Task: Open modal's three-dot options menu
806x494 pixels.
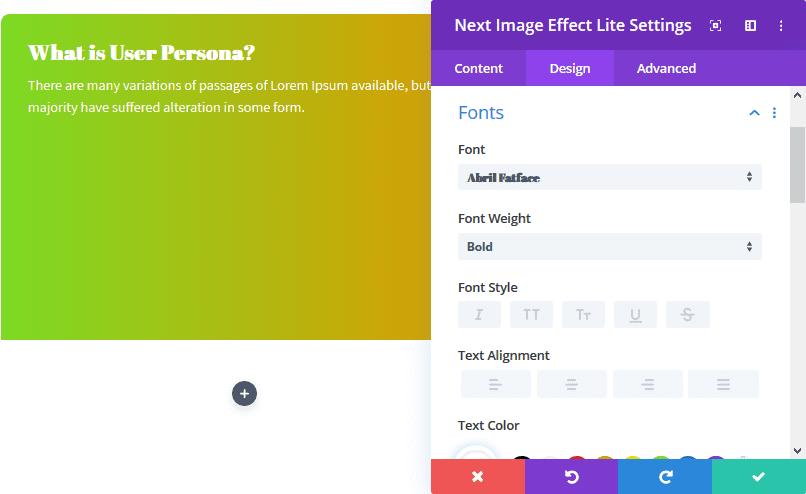Action: pyautogui.click(x=781, y=26)
